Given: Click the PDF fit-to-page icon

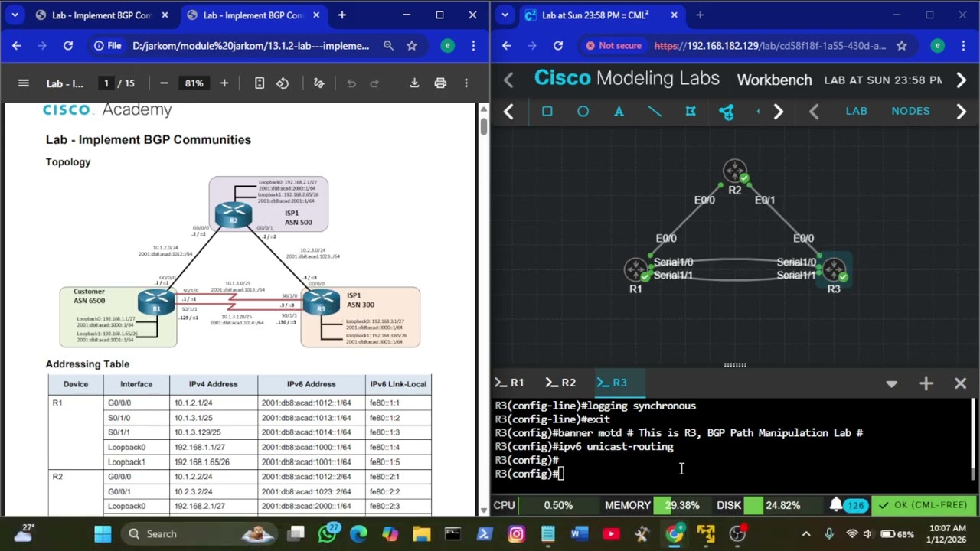Looking at the screenshot, I should click(x=260, y=83).
